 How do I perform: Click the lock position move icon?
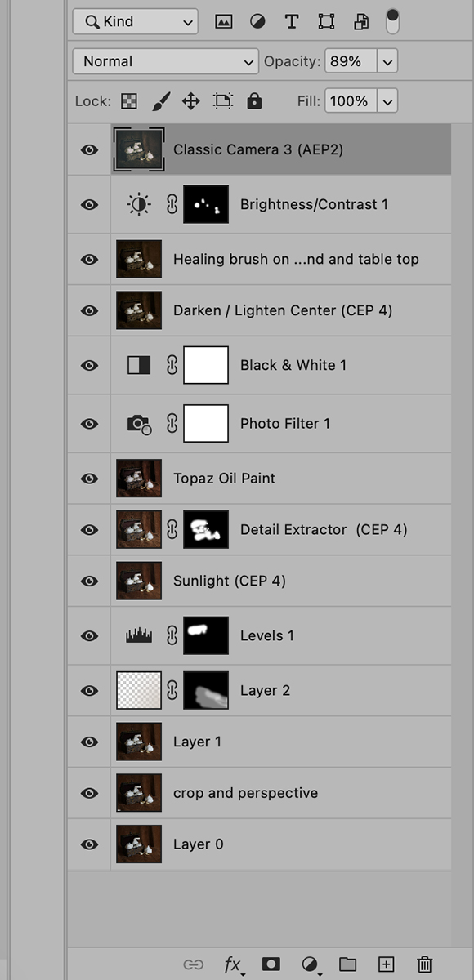pos(190,101)
